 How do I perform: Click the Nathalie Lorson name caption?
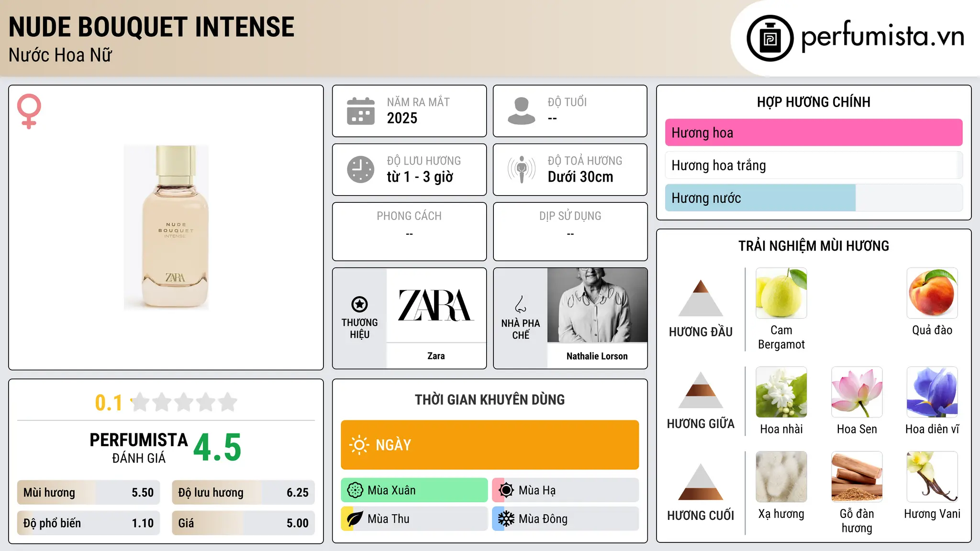click(597, 356)
